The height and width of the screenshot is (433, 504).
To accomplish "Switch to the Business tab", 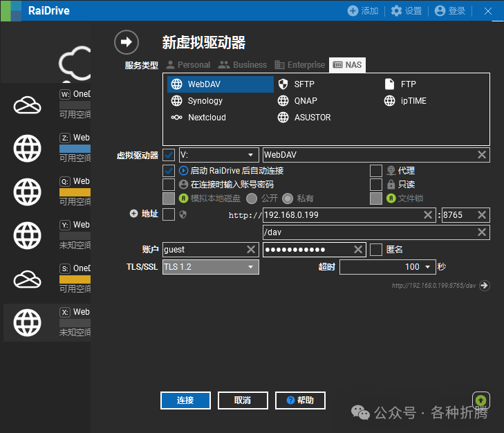I will tap(243, 65).
